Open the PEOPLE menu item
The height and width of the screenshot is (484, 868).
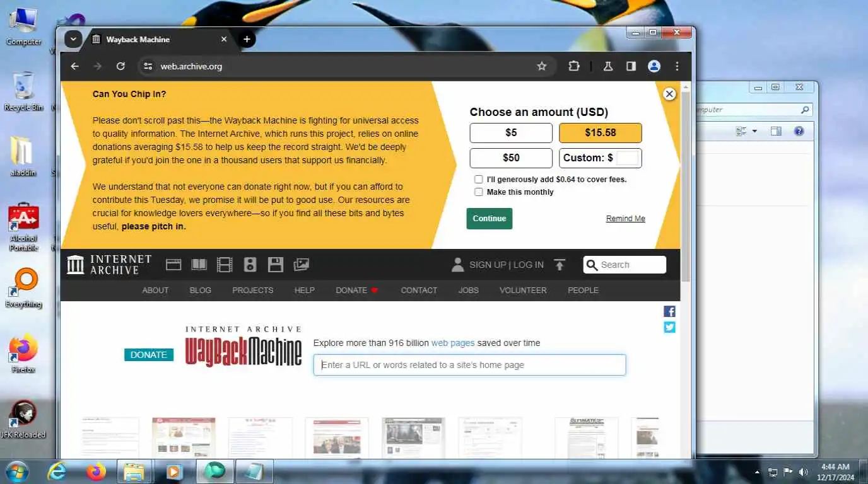583,291
